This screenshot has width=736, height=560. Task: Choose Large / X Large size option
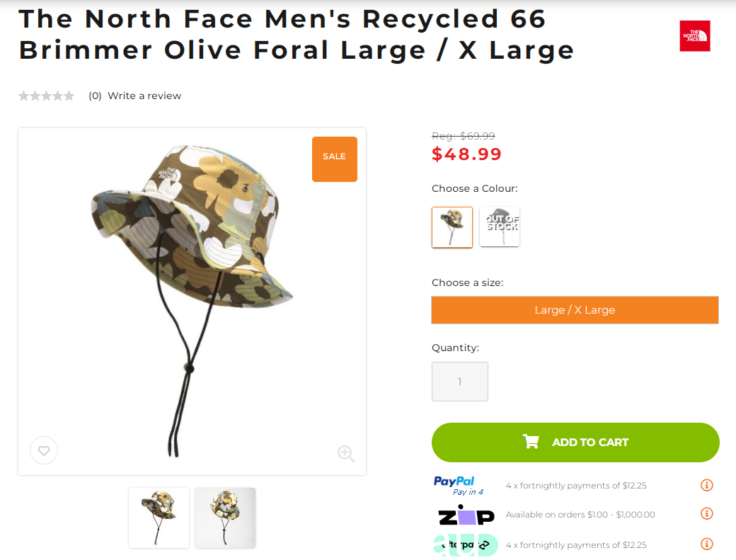coord(575,310)
